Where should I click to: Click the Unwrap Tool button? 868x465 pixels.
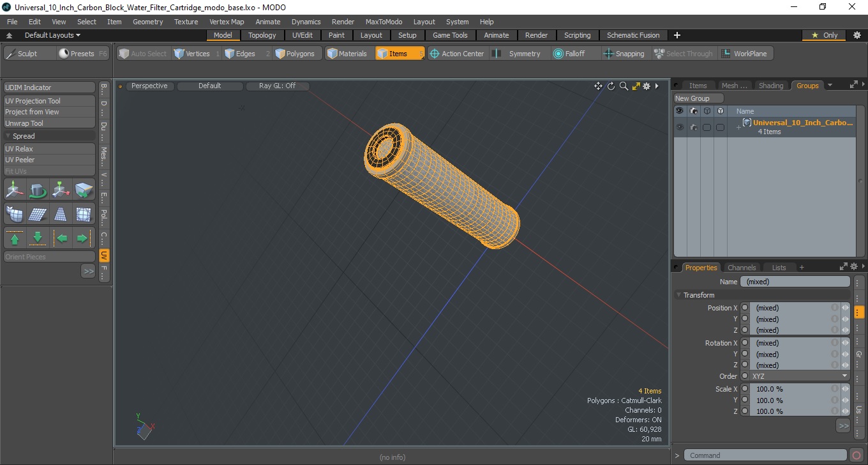49,123
